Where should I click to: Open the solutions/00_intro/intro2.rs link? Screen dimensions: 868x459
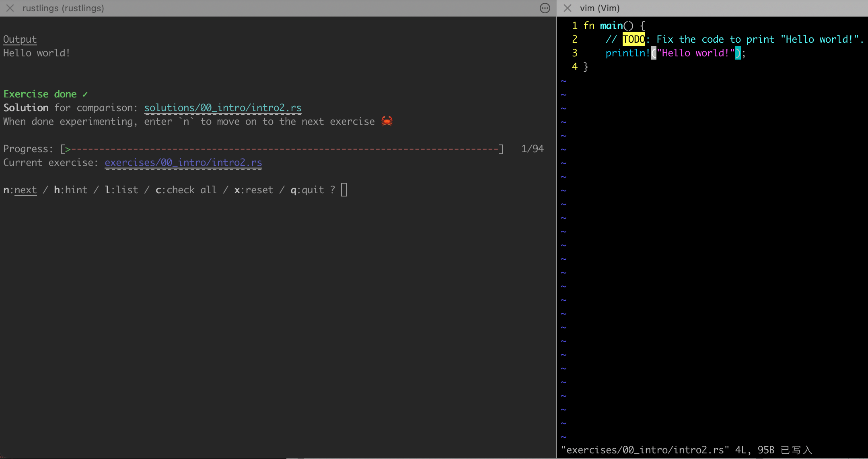[223, 108]
